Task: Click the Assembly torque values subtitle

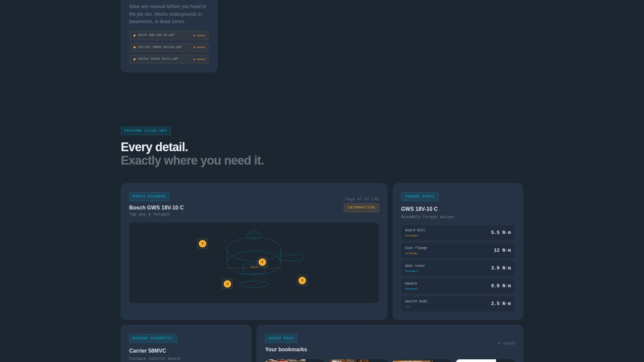Action: pyautogui.click(x=428, y=217)
